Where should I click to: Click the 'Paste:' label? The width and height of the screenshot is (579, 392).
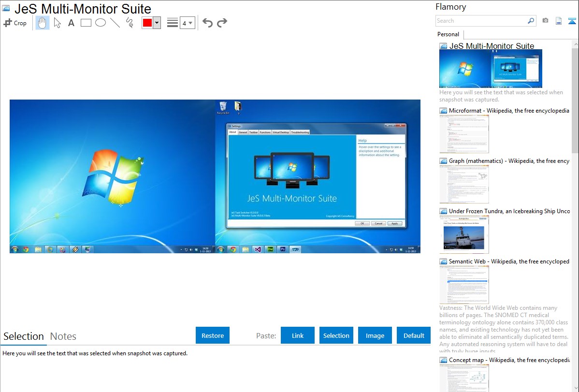[x=266, y=335]
